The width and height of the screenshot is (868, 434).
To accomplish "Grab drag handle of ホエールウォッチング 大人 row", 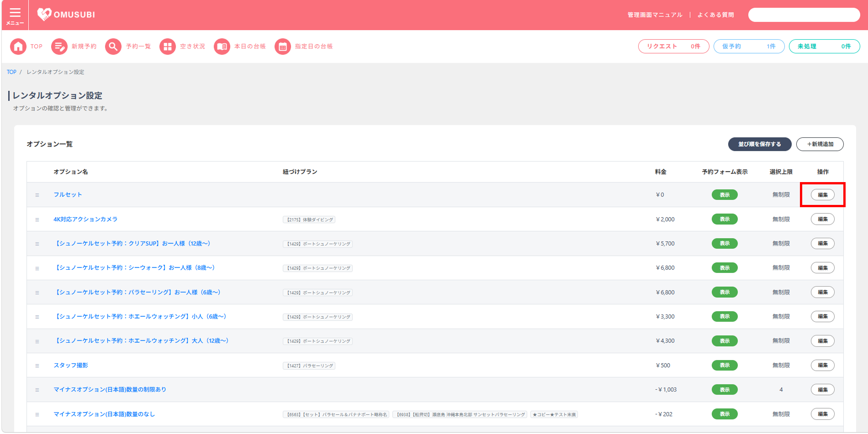I will (x=37, y=341).
